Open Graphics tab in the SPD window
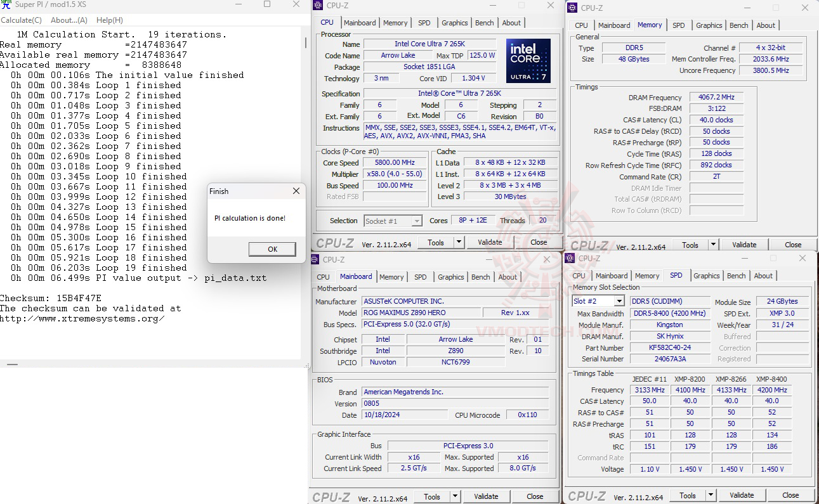This screenshot has height=504, width=819. click(x=707, y=276)
